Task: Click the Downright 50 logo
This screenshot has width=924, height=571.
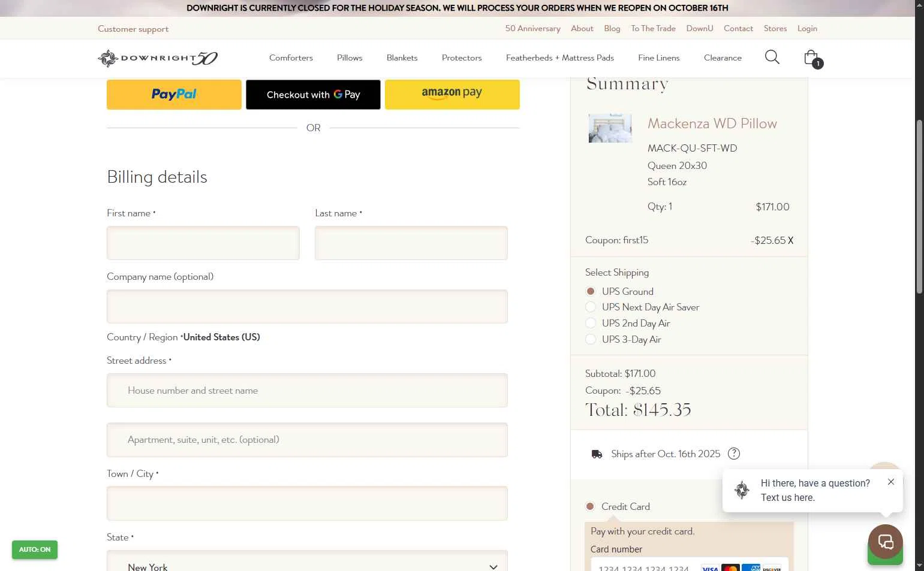Action: (158, 58)
